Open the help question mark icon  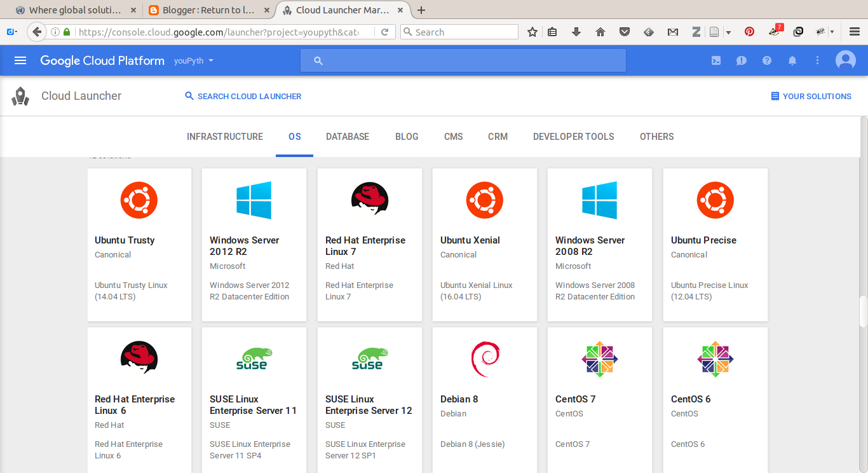tap(767, 60)
